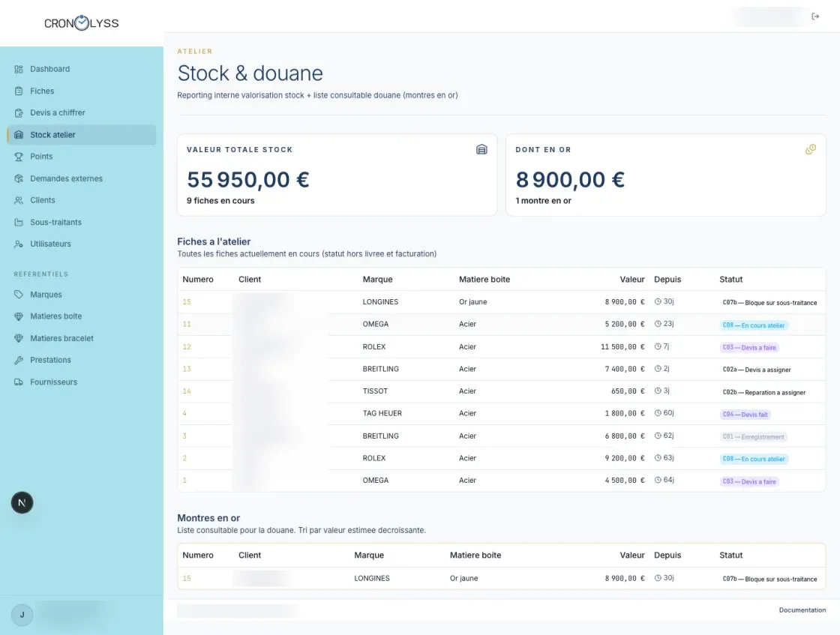
Task: Click C08 En cours atelier badge on ROLEX row 2
Action: pyautogui.click(x=754, y=459)
